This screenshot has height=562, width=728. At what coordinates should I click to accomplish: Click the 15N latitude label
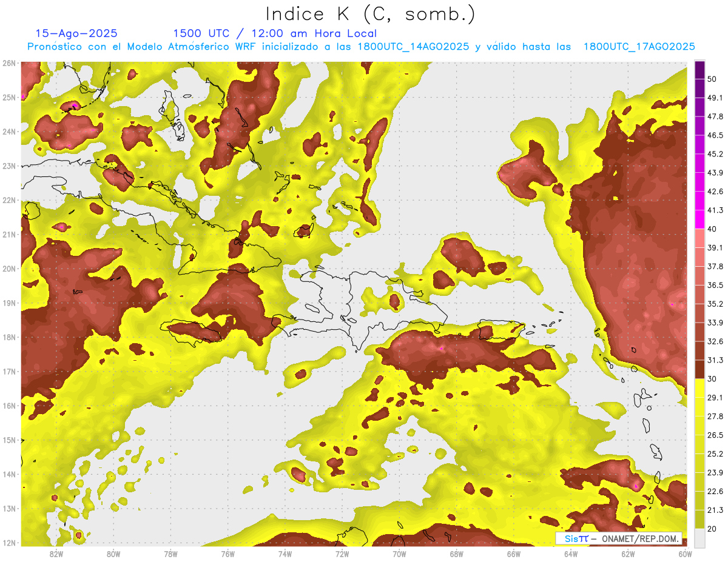click(9, 440)
